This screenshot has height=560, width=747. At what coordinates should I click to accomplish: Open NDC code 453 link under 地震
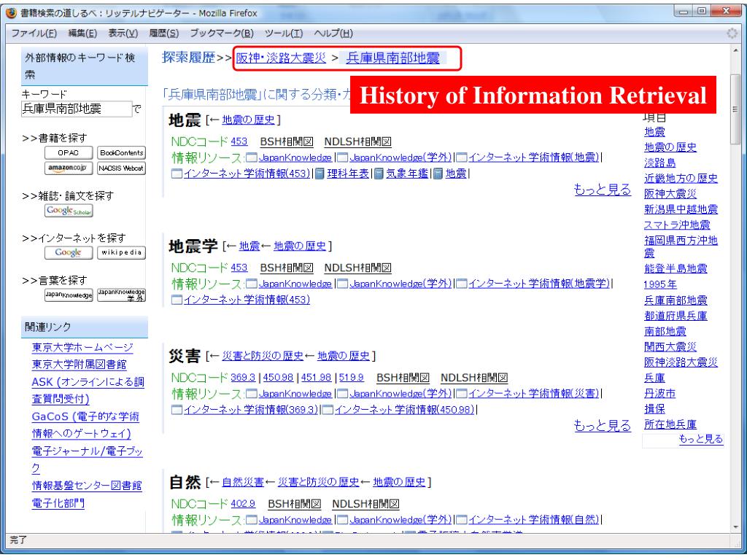[x=239, y=141]
